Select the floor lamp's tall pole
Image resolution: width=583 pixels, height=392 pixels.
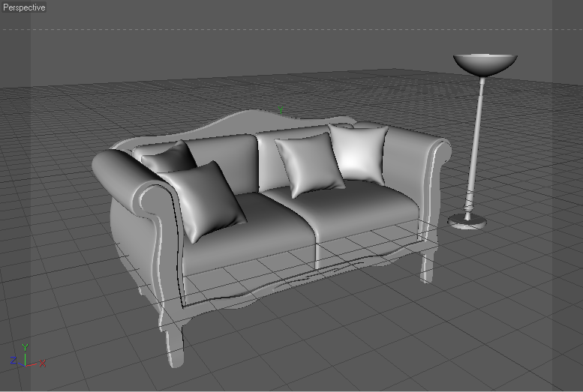pos(475,145)
